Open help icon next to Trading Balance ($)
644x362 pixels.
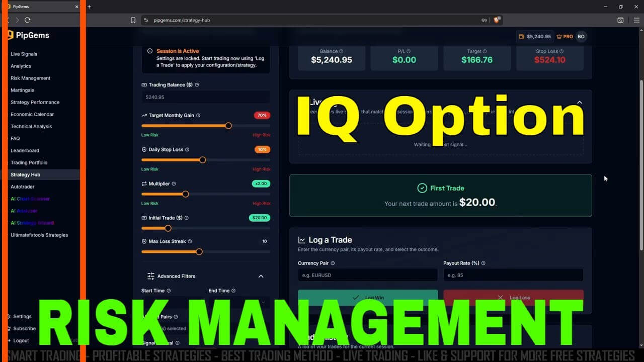[197, 85]
